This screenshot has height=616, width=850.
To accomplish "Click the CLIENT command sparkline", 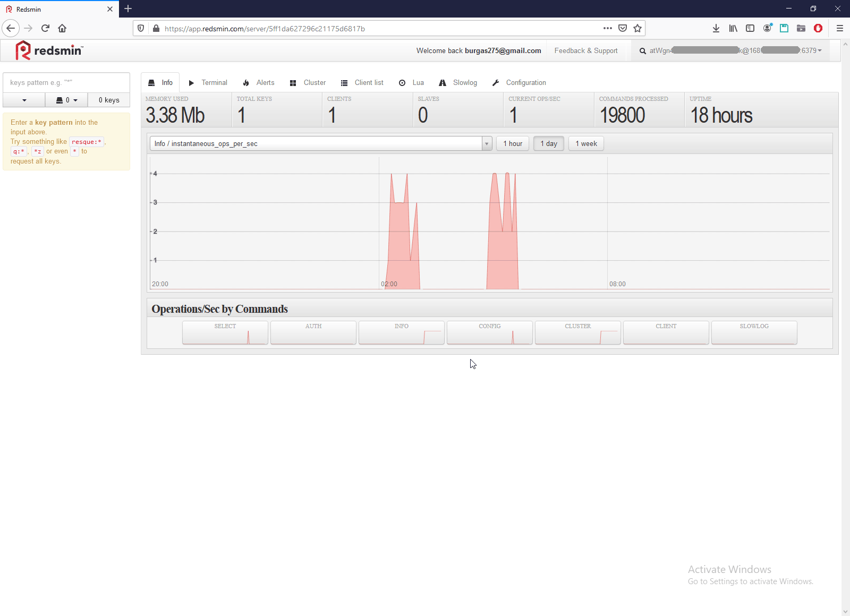I will click(x=666, y=332).
